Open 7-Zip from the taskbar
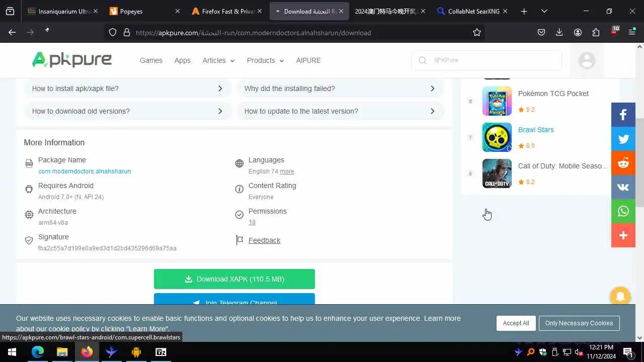The width and height of the screenshot is (644, 362). click(160, 352)
